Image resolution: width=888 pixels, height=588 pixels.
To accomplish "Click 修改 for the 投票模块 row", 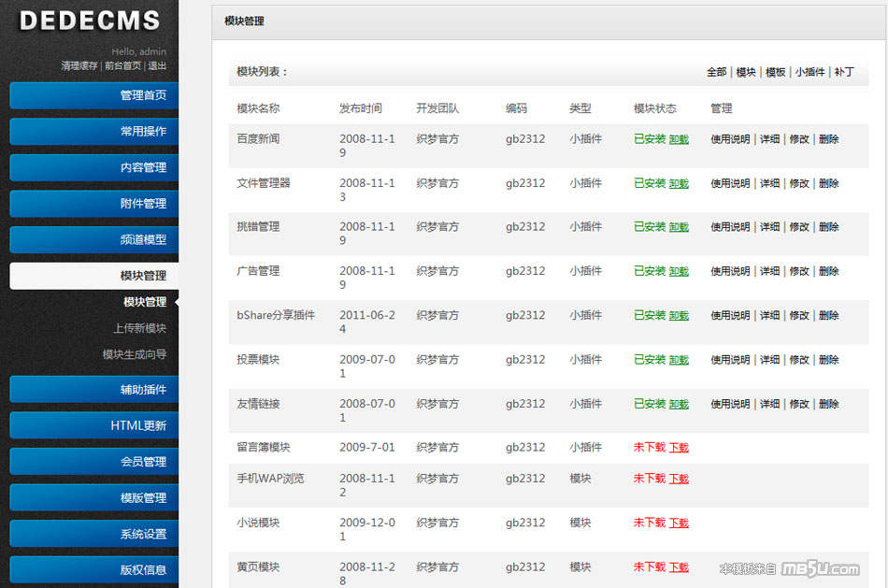I will point(799,360).
